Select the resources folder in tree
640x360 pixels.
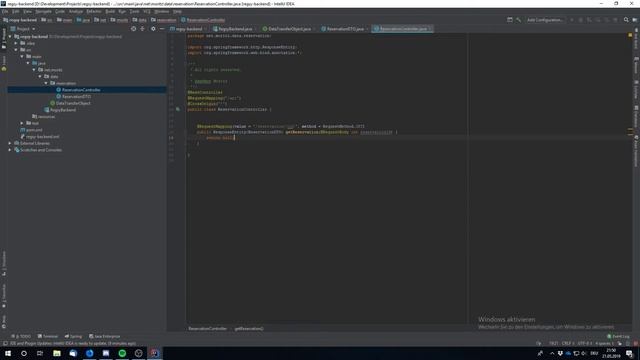tap(43, 116)
